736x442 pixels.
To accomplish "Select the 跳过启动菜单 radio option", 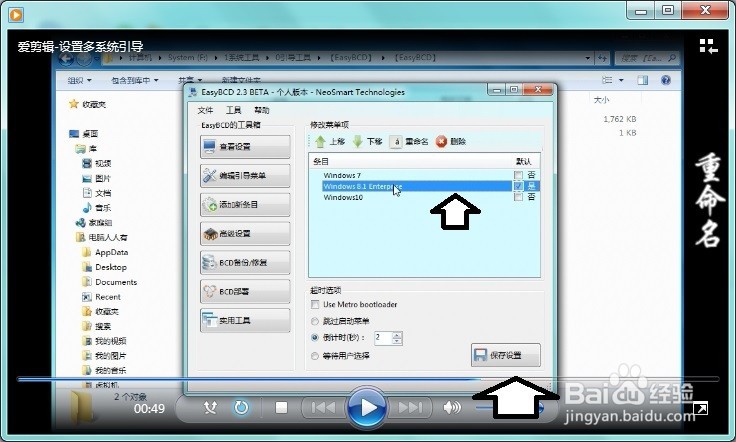I will [315, 321].
